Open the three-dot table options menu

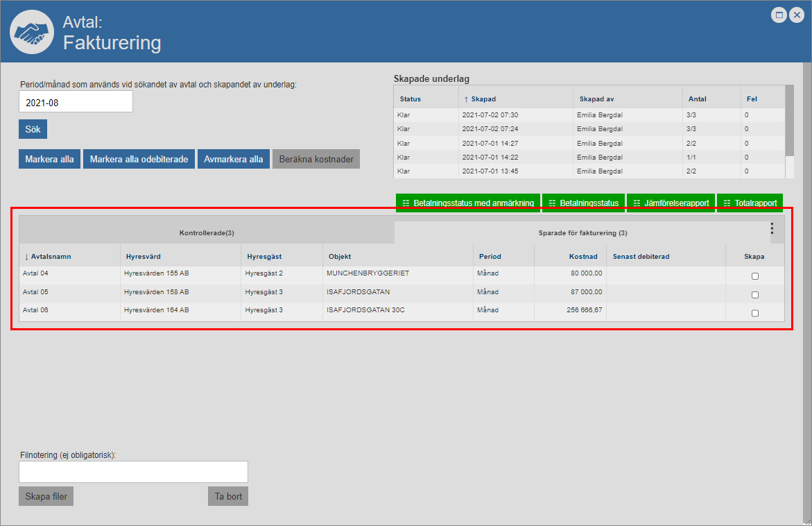pyautogui.click(x=772, y=228)
